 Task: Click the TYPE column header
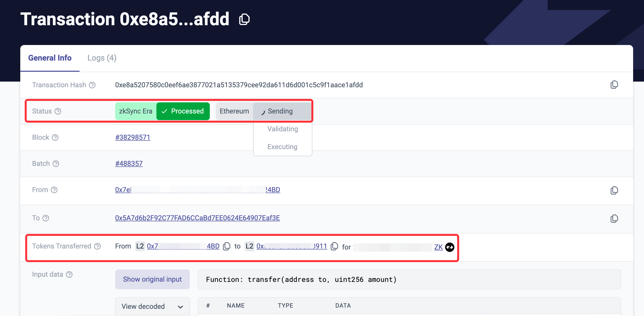285,306
